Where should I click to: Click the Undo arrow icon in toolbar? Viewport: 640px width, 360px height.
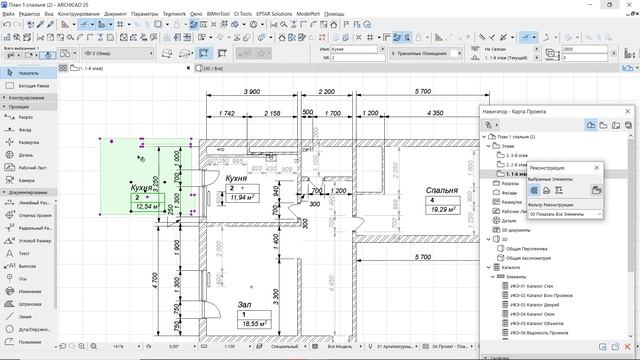point(7,25)
